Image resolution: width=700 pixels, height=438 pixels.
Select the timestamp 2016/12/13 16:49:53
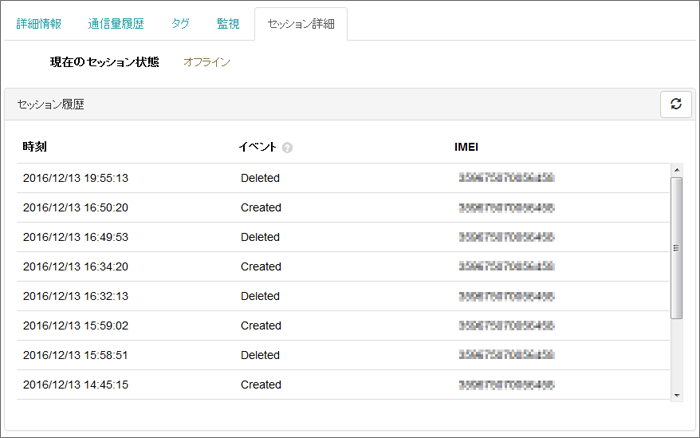[75, 237]
